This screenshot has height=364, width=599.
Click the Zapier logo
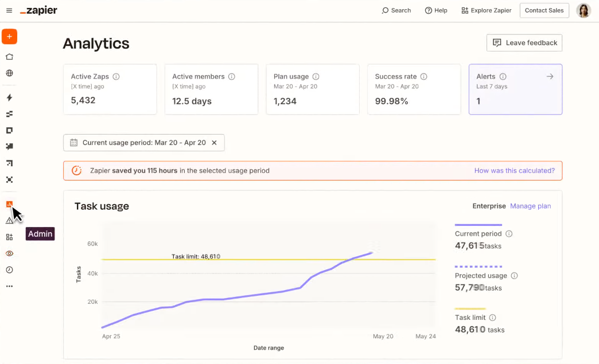point(38,10)
